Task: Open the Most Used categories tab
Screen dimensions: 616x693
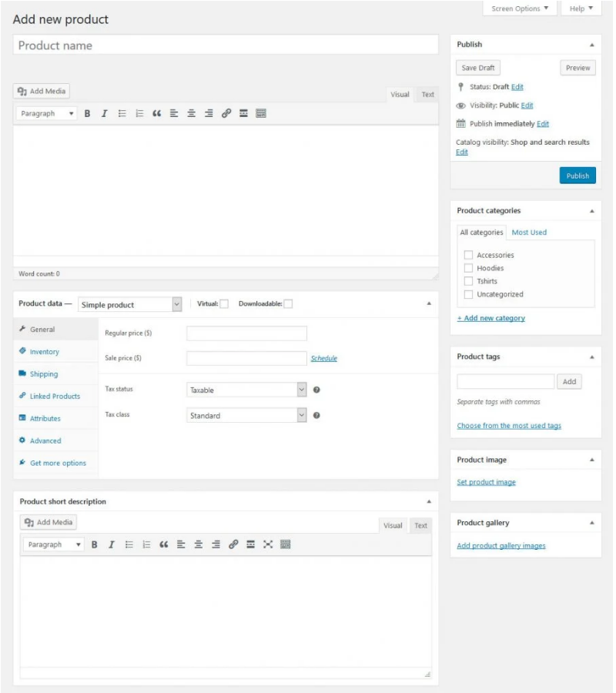Action: pos(531,232)
